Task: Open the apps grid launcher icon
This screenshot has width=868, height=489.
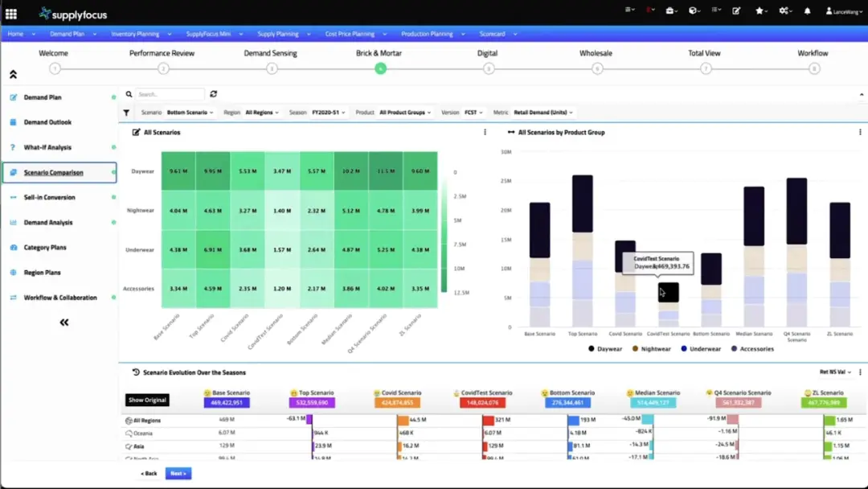Action: coord(11,14)
